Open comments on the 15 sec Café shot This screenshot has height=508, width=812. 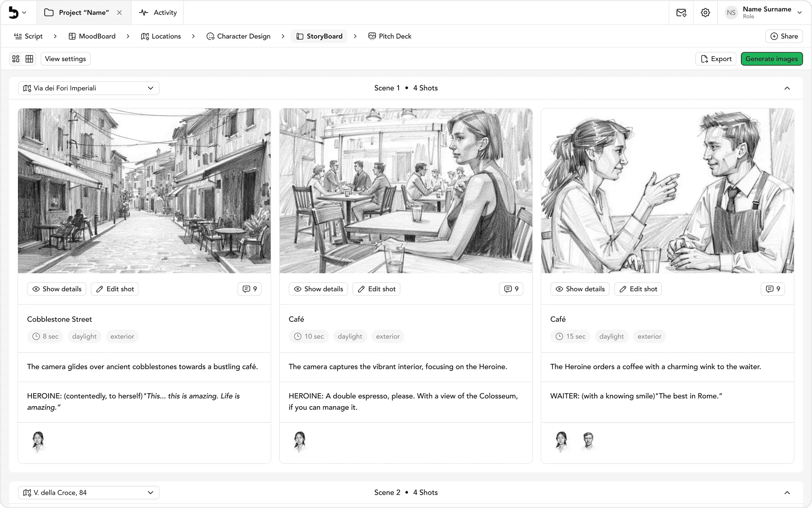click(x=773, y=289)
